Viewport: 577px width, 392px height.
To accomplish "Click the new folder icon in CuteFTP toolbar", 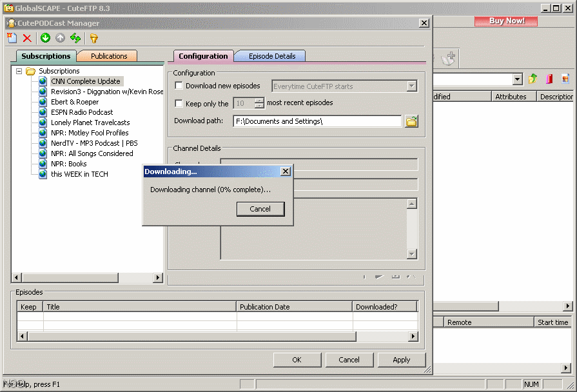I will pyautogui.click(x=565, y=79).
